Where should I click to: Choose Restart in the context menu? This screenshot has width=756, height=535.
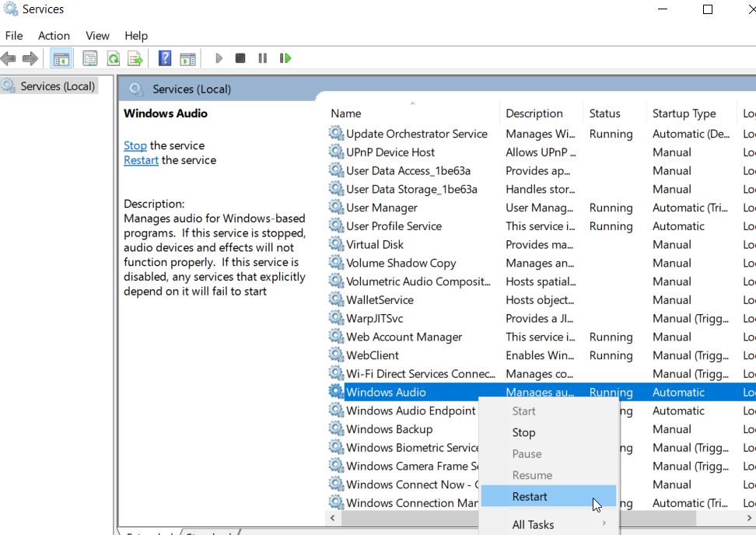pyautogui.click(x=549, y=496)
